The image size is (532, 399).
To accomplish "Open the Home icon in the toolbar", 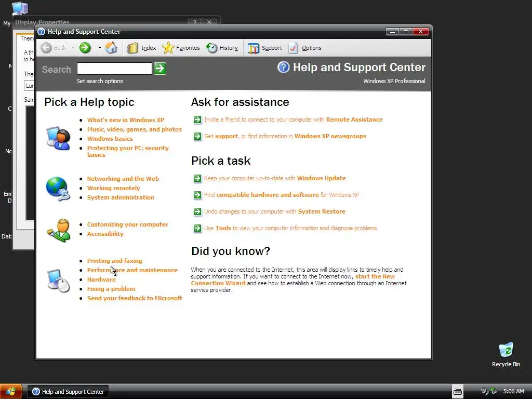I will pos(111,48).
